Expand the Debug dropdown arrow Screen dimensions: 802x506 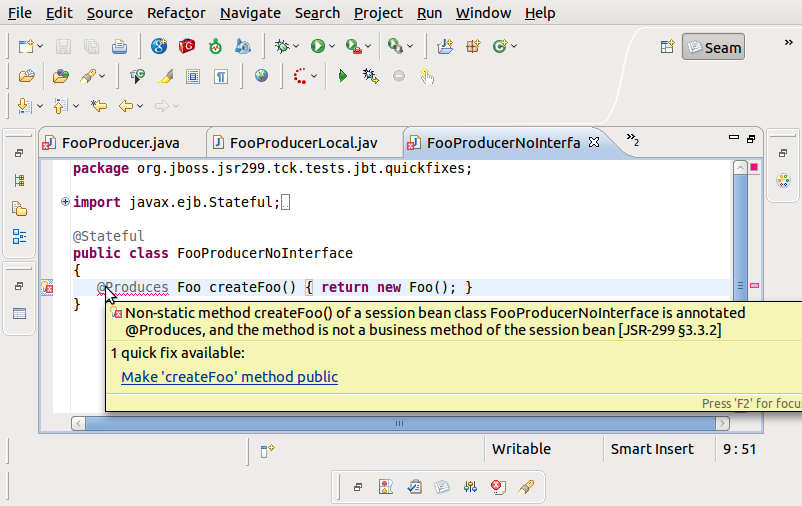pos(296,47)
